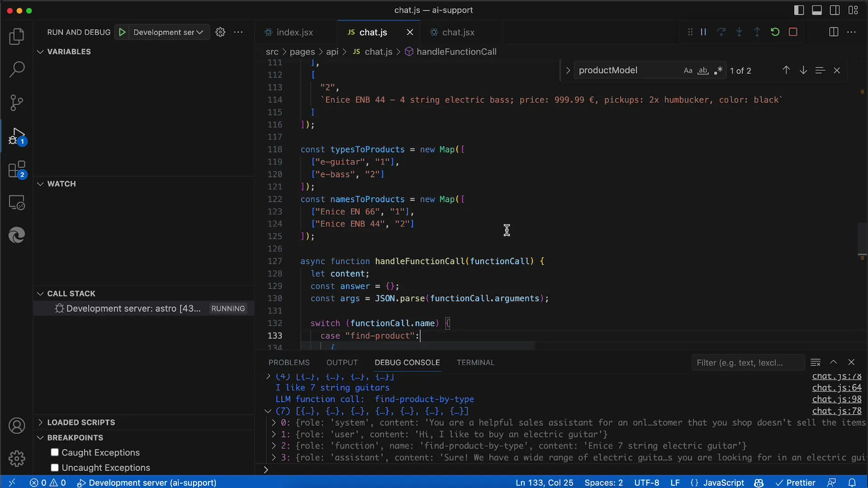Open the Extensions view icon

click(17, 169)
